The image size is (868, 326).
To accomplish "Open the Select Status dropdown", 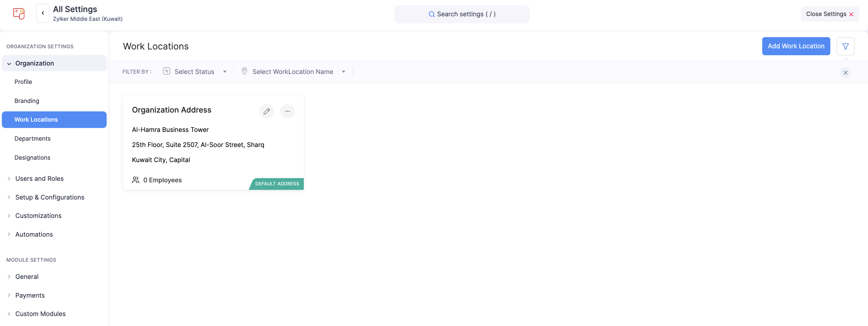I will [195, 72].
